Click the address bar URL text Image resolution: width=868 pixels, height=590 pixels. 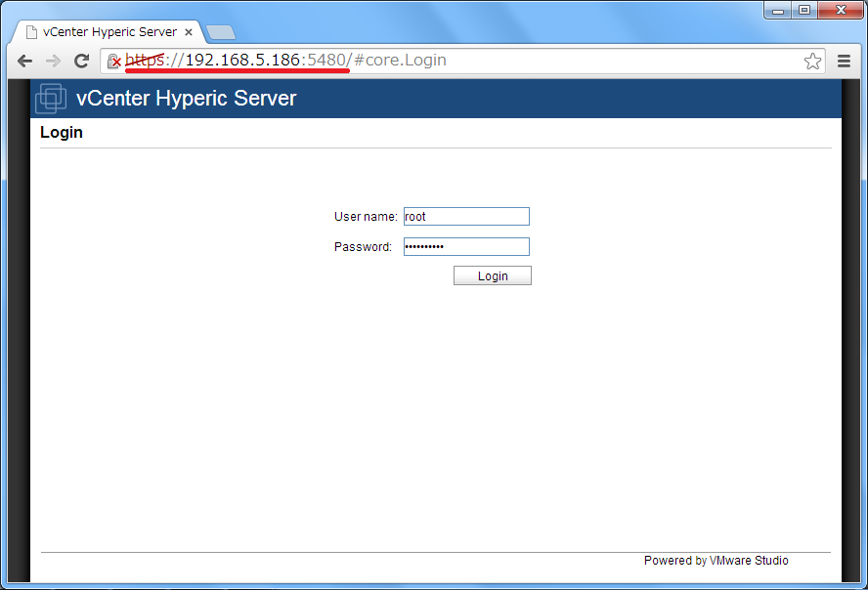tap(285, 60)
